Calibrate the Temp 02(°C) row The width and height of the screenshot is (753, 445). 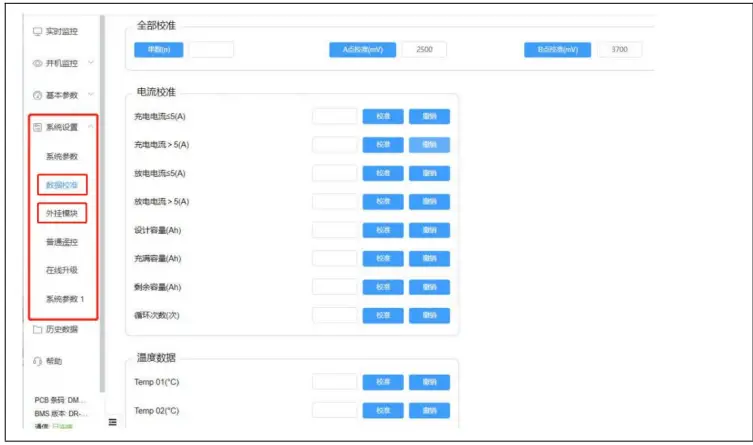383,410
